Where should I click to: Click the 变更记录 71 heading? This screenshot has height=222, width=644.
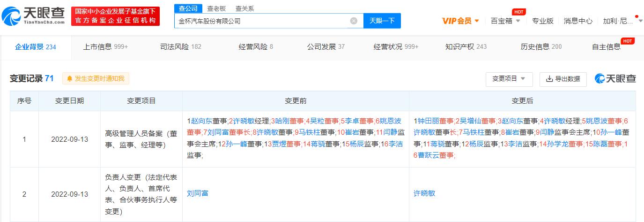pyautogui.click(x=32, y=79)
